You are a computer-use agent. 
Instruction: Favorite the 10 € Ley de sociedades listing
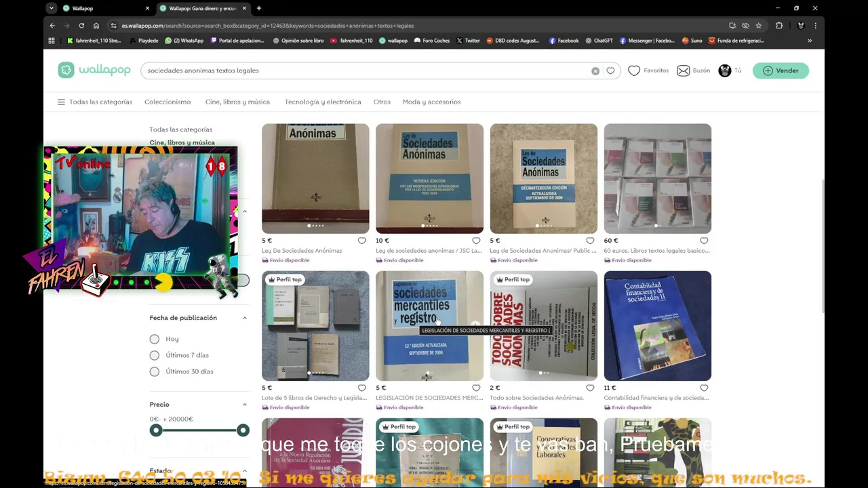click(476, 241)
